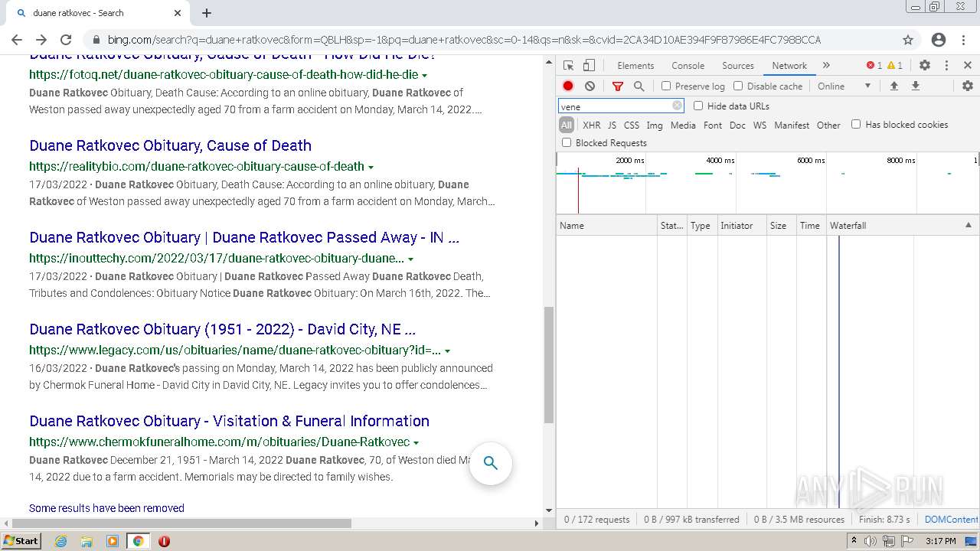Open a new browser tab
The width and height of the screenshot is (980, 551).
tap(207, 13)
